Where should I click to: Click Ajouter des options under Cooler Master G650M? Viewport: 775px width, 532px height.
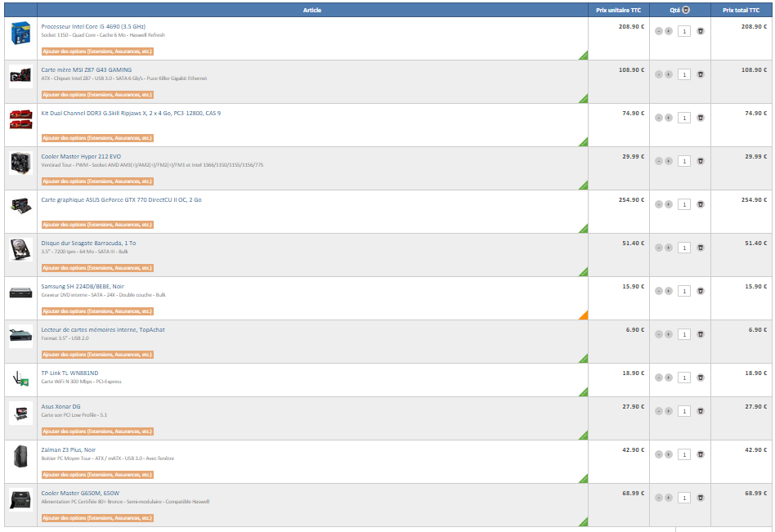(97, 518)
